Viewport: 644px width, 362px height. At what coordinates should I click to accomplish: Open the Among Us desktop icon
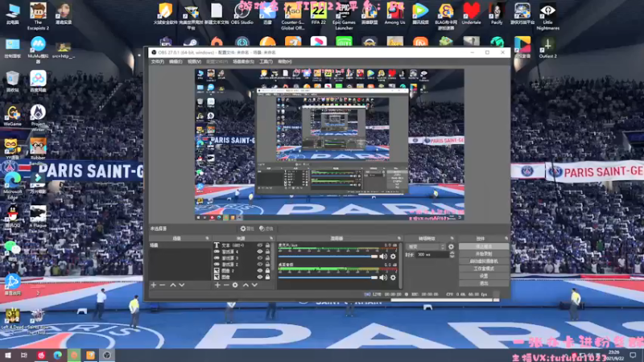394,14
